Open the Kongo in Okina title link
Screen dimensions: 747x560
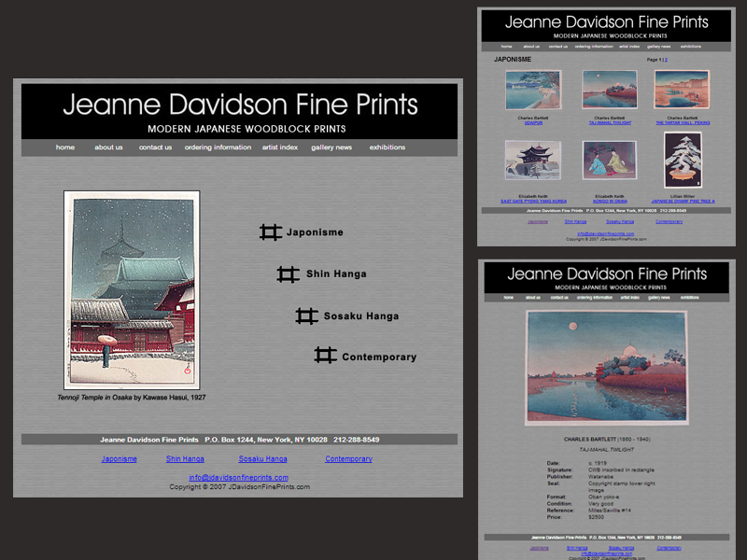[609, 201]
